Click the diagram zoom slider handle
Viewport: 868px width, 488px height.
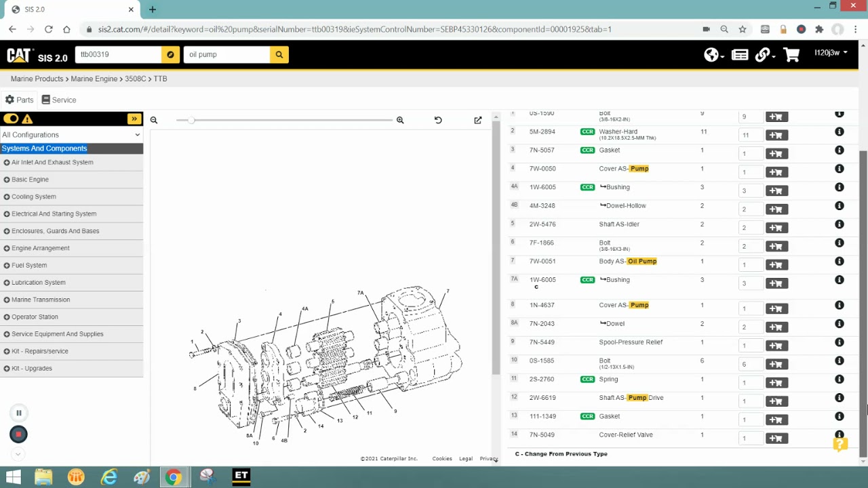click(192, 120)
